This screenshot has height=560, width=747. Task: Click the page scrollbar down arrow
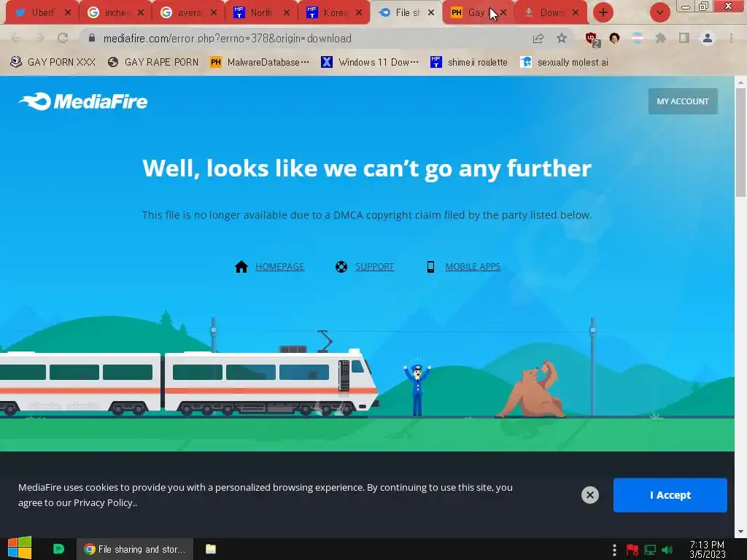point(741,532)
